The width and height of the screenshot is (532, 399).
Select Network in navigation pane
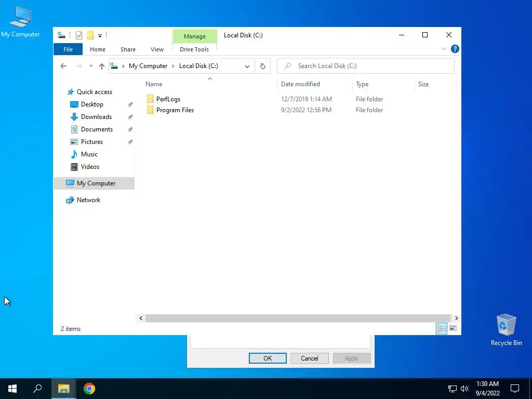click(88, 200)
